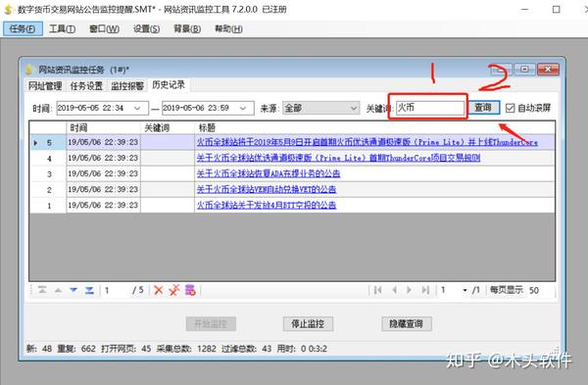Open the 设置(S) menu

pos(146,28)
